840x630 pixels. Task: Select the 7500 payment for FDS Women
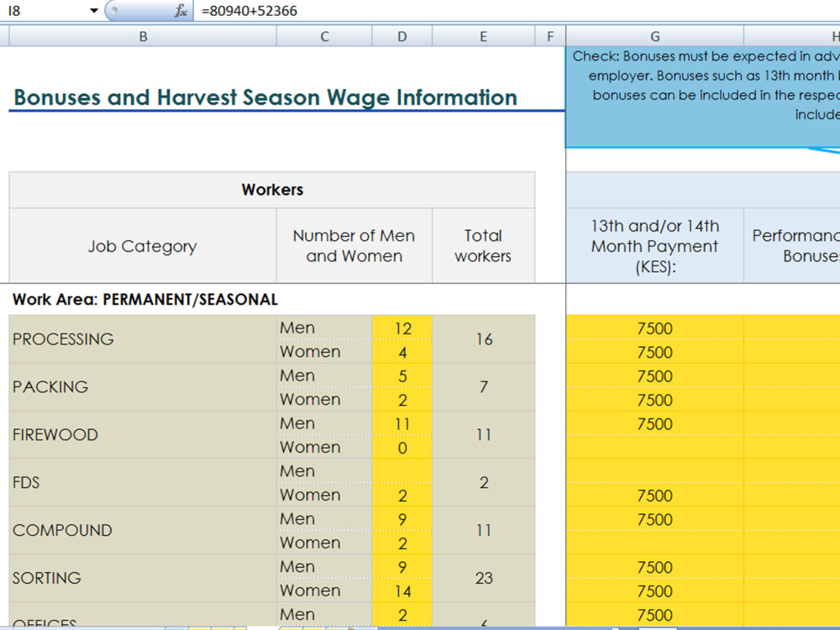654,495
